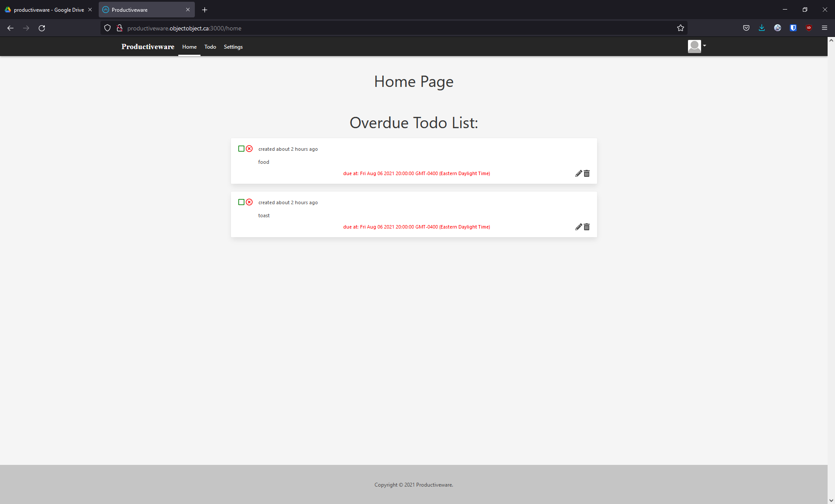Click the scrollbar down arrow

pos(831,500)
